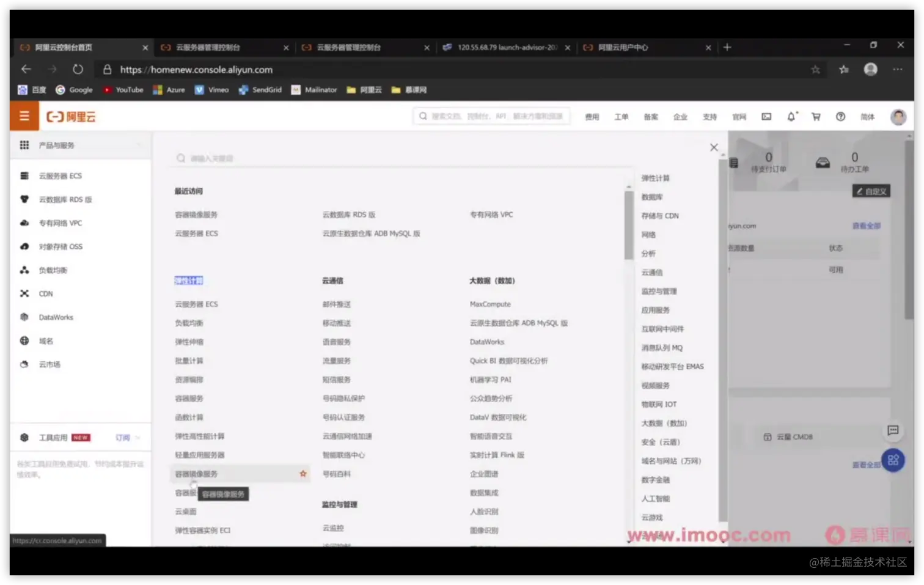Image resolution: width=924 pixels, height=585 pixels.
Task: Expand the 产品与服务 sidebar header
Action: pos(81,145)
